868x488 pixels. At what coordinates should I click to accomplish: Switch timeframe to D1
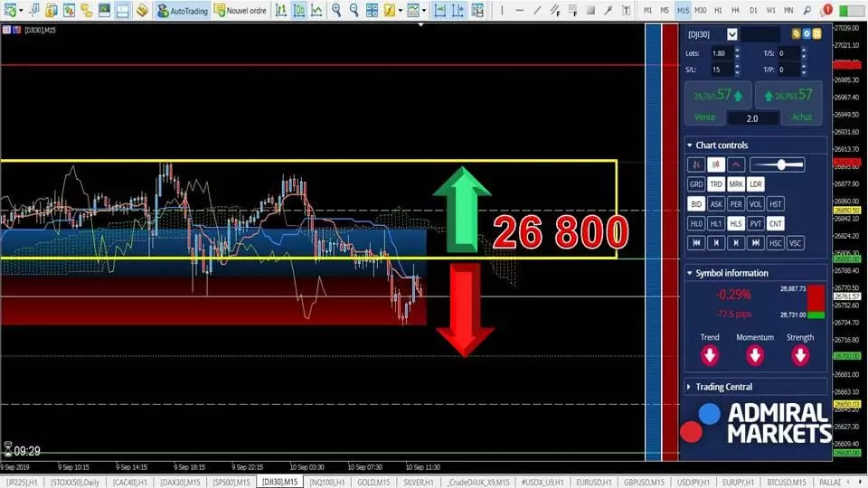[753, 10]
